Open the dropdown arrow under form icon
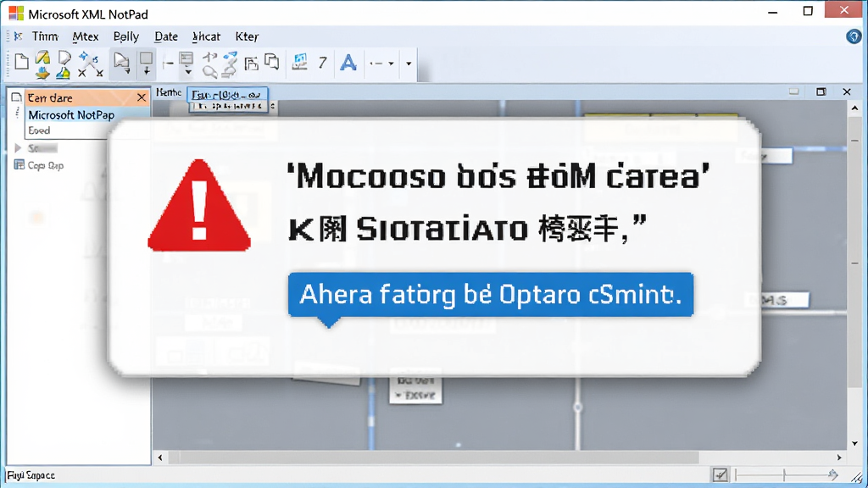 [188, 72]
